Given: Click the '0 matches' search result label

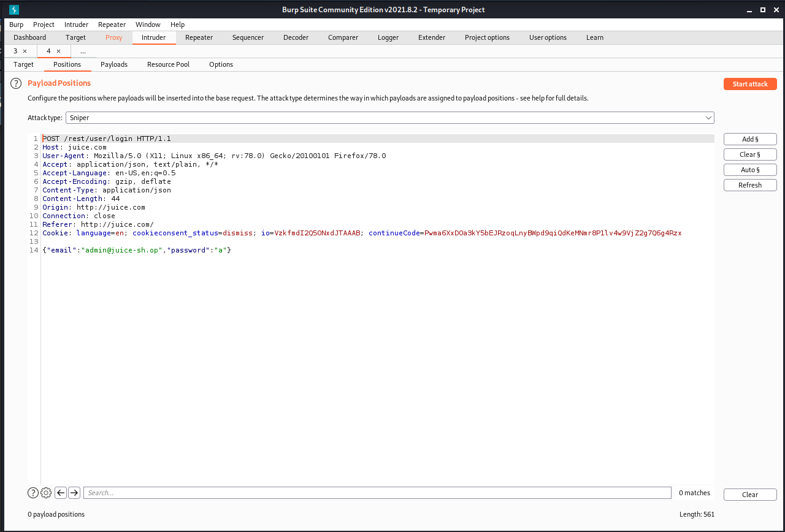Looking at the screenshot, I should tap(694, 493).
